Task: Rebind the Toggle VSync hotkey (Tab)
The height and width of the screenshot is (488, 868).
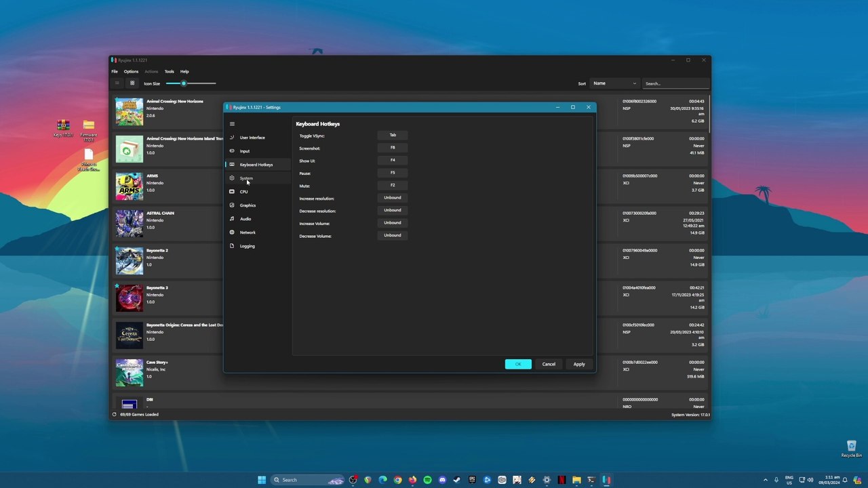Action: tap(393, 135)
